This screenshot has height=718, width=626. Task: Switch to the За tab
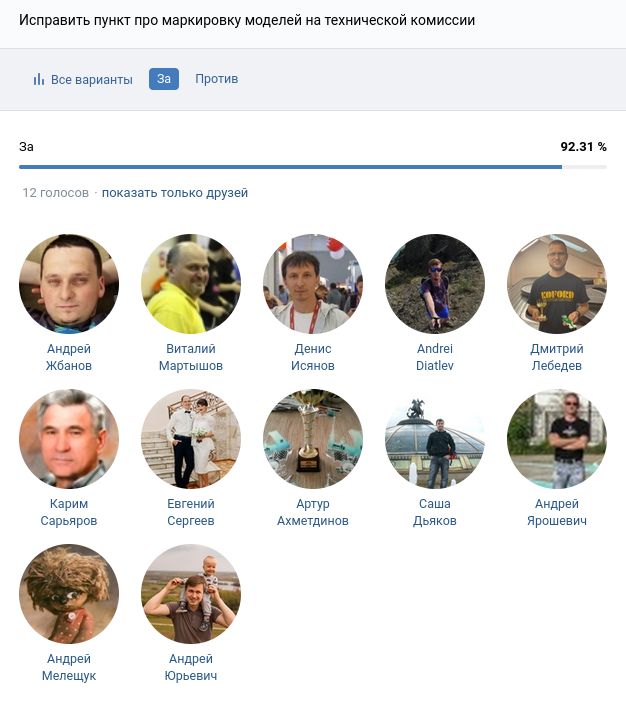click(164, 79)
